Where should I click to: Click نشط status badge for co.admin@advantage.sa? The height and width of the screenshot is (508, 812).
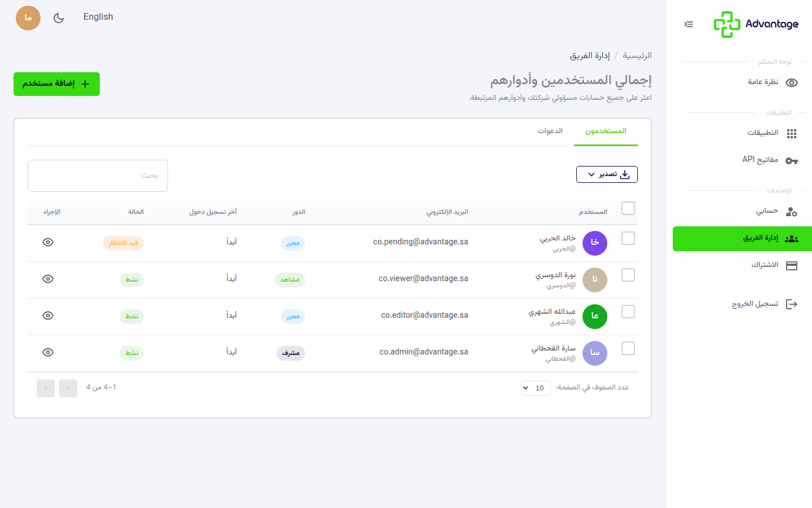tap(131, 353)
